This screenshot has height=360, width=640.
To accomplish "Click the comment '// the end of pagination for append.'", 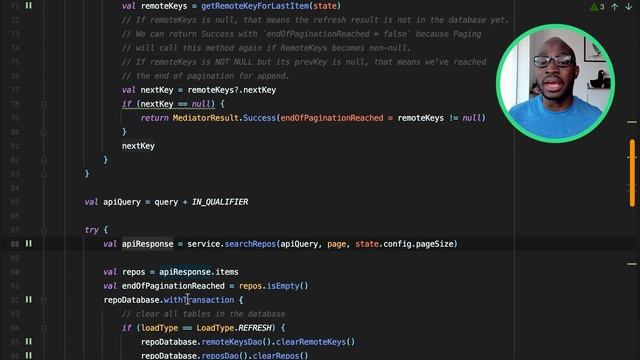I will coord(205,76).
